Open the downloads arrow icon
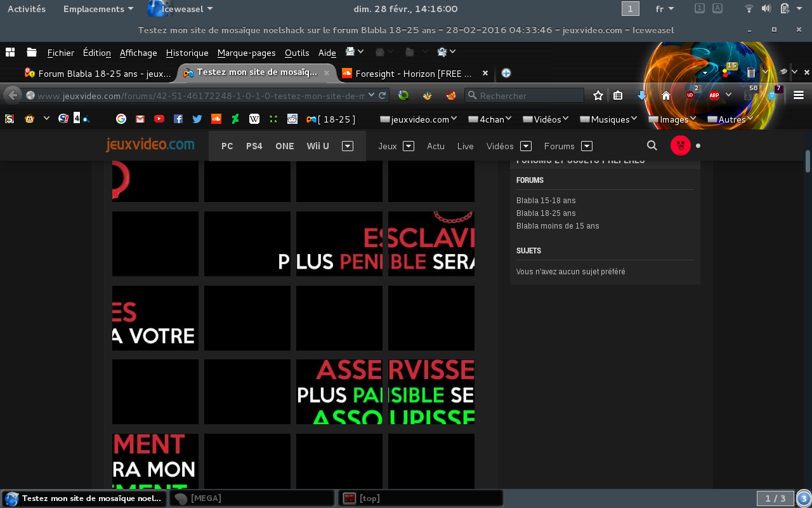Viewport: 812px width, 508px height. (642, 95)
